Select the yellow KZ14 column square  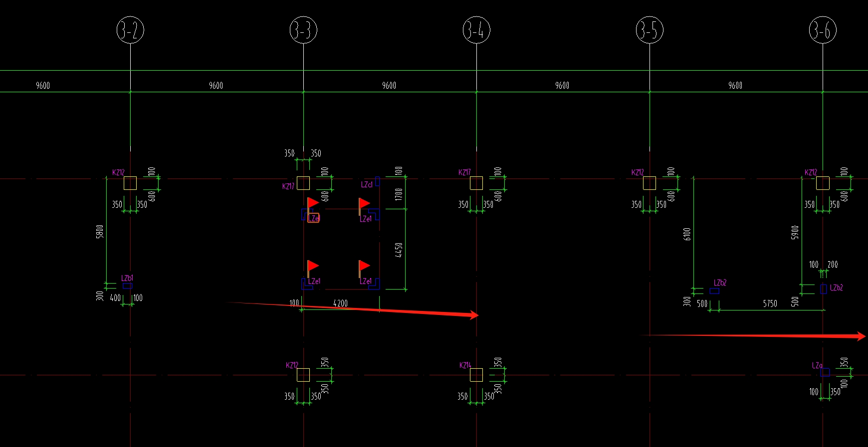pos(476,375)
